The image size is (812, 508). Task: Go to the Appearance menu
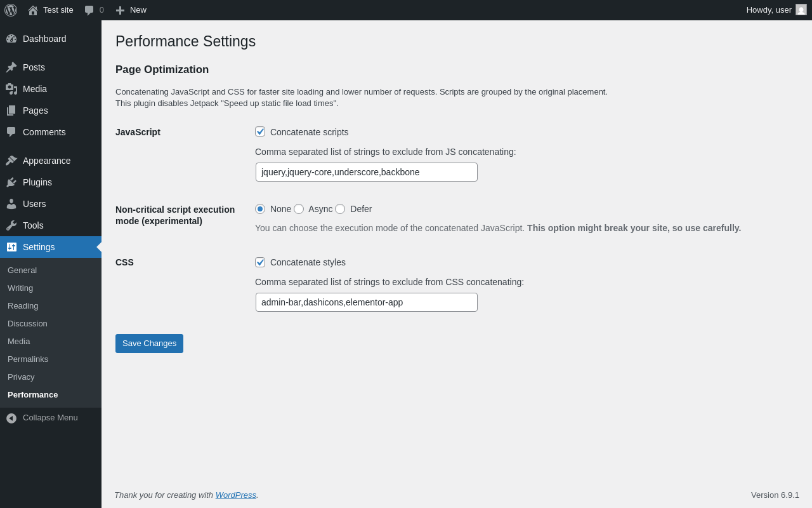[x=46, y=161]
